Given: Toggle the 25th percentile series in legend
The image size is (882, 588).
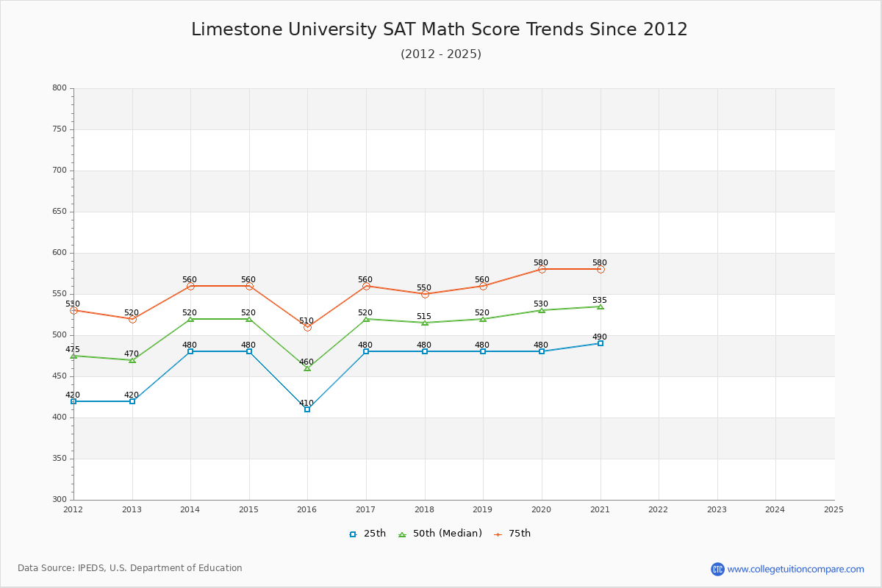Looking at the screenshot, I should pos(367,534).
